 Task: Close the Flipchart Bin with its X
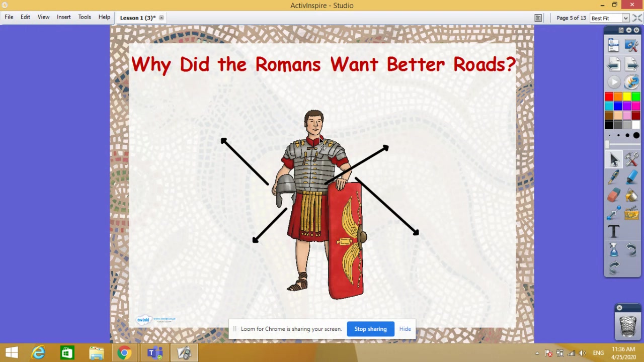(619, 308)
